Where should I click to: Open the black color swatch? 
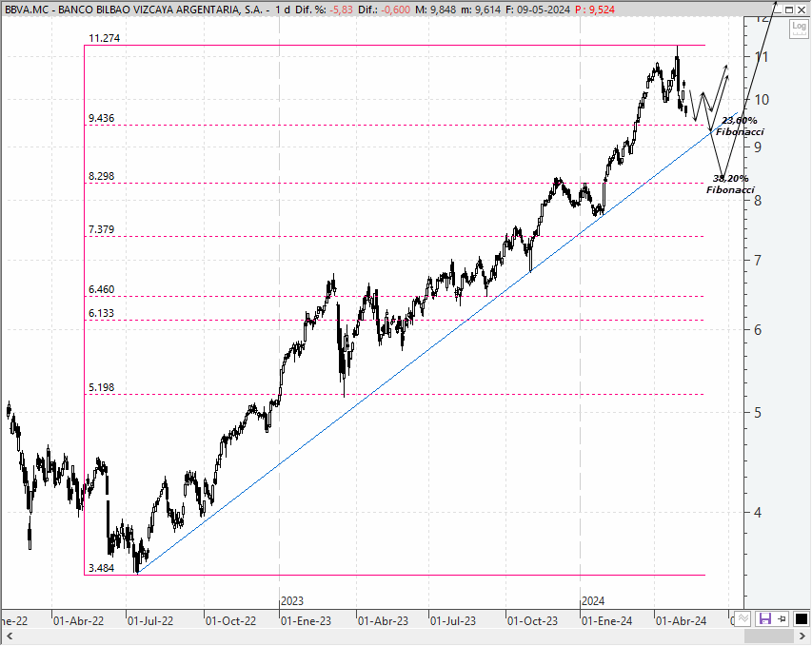click(801, 618)
